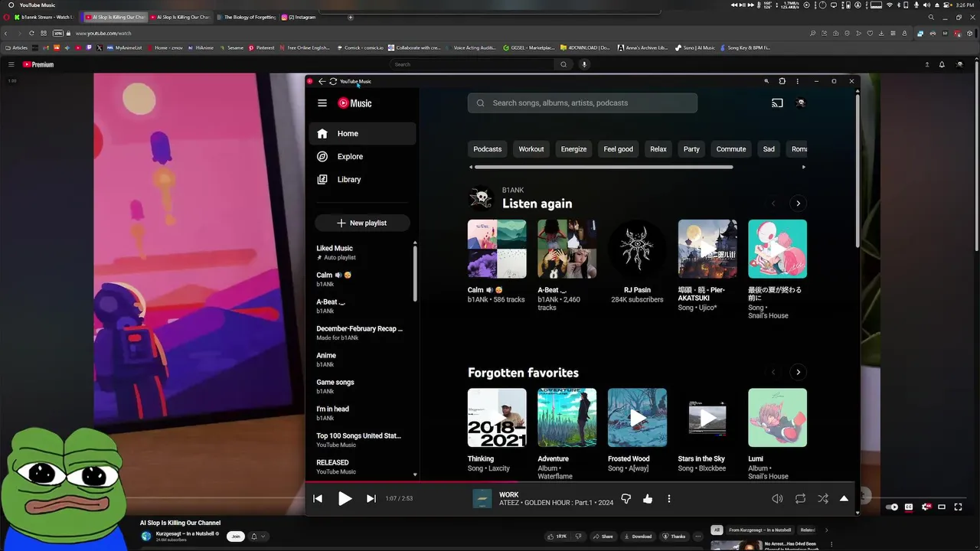This screenshot has height=551, width=980.
Task: Toggle repeat in the music player
Action: 800,499
